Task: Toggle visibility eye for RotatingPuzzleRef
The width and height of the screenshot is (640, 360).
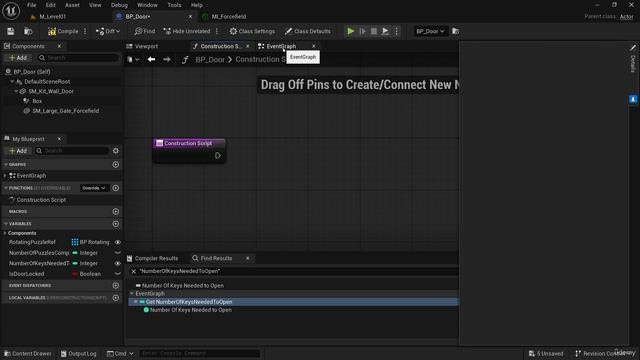Action: 118,242
